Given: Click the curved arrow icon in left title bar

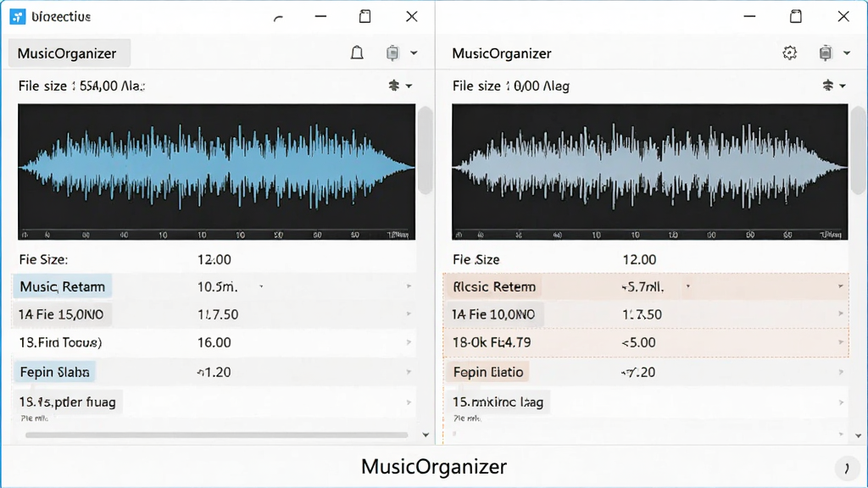Looking at the screenshot, I should click(x=278, y=18).
